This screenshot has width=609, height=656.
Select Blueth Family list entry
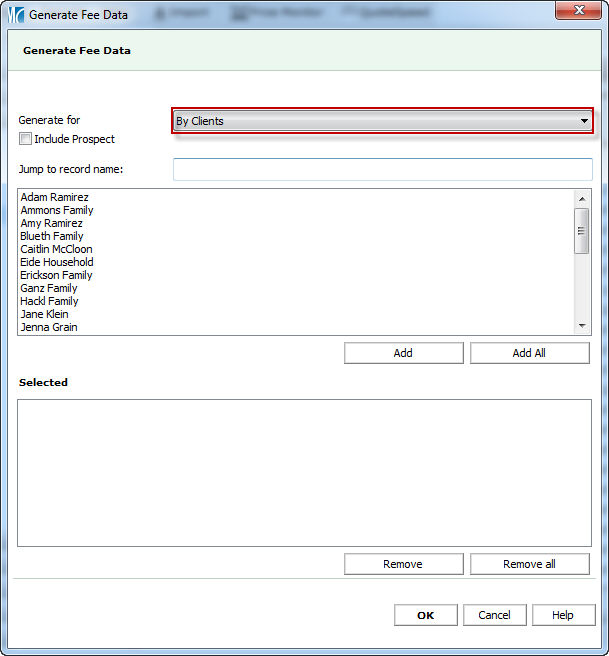point(52,236)
